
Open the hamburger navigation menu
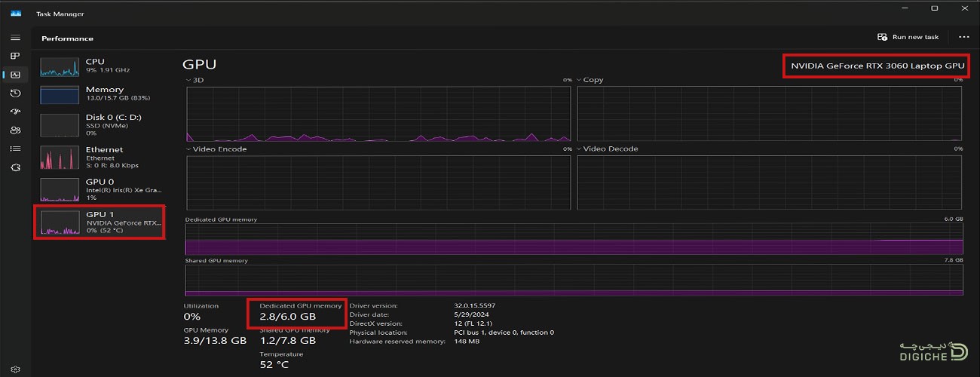point(15,37)
